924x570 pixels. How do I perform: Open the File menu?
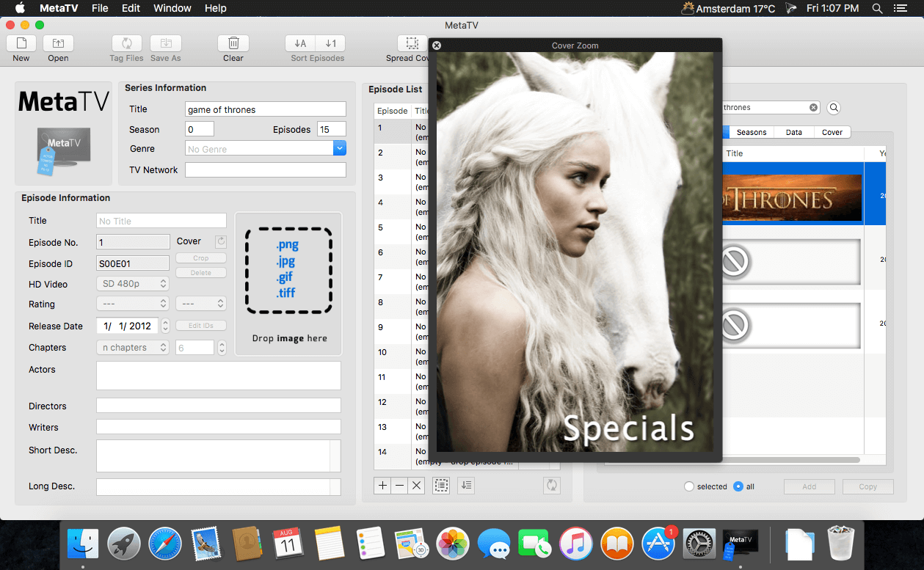[100, 8]
